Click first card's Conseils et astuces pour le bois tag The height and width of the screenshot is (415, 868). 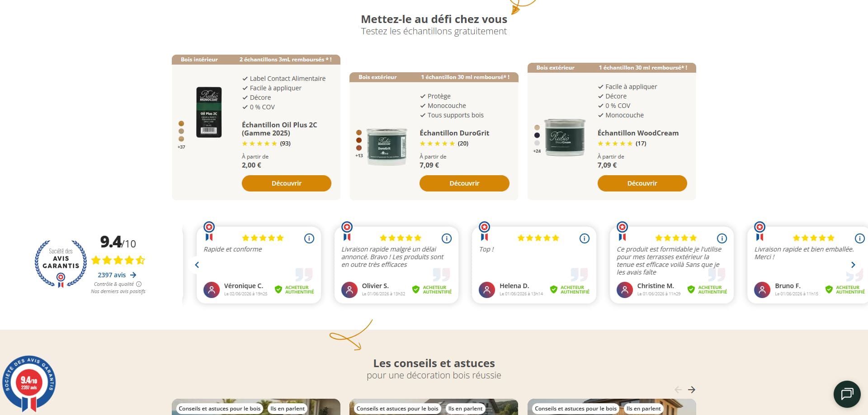[220, 409]
